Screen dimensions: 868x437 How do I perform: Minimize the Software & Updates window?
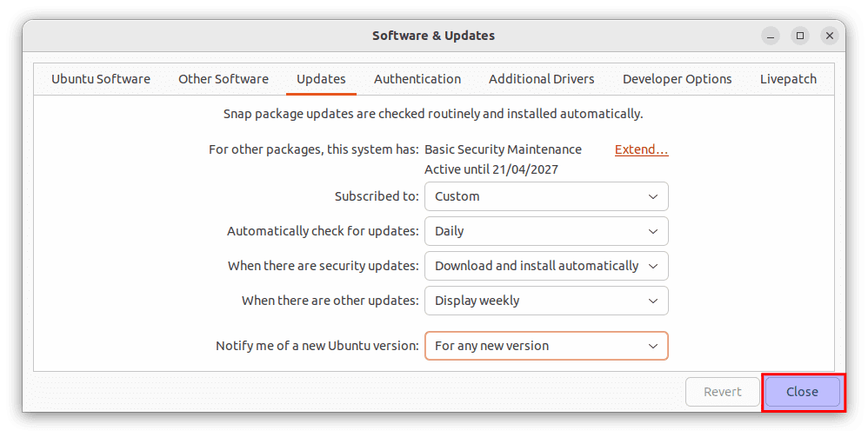pos(771,36)
